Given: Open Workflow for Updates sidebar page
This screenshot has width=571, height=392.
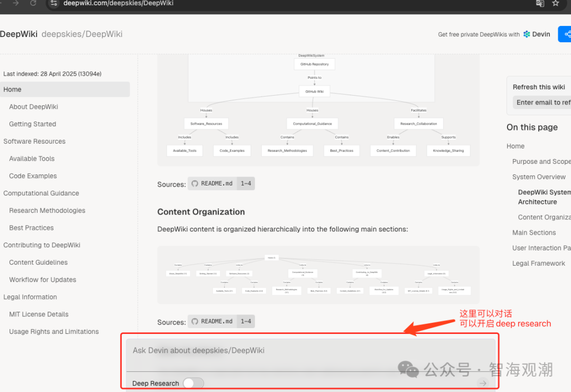Looking at the screenshot, I should coord(43,279).
